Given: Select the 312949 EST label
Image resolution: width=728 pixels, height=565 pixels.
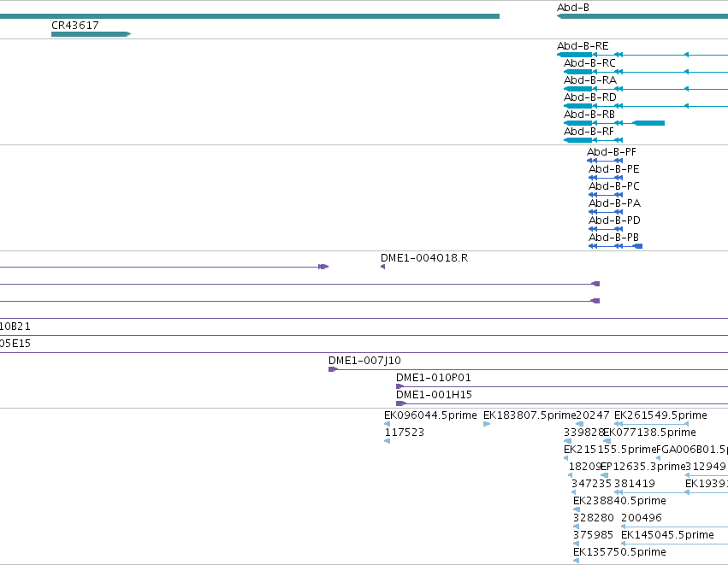Looking at the screenshot, I should click(x=706, y=467).
